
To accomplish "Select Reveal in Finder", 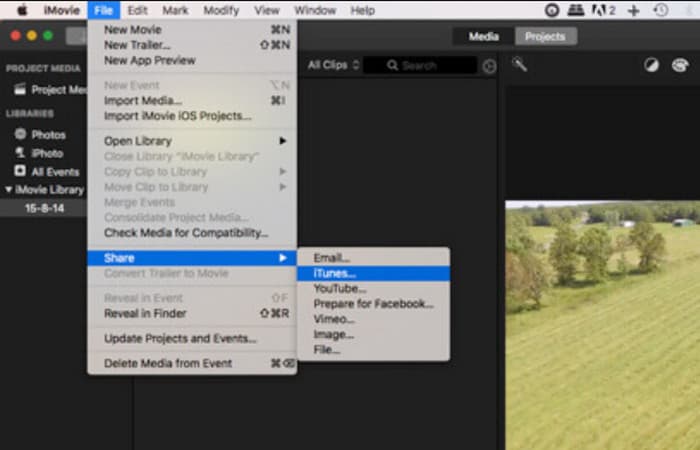I will (192, 313).
